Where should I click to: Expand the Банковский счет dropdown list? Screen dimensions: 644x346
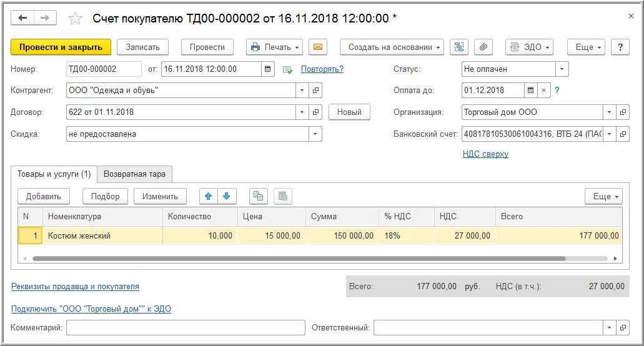point(610,134)
